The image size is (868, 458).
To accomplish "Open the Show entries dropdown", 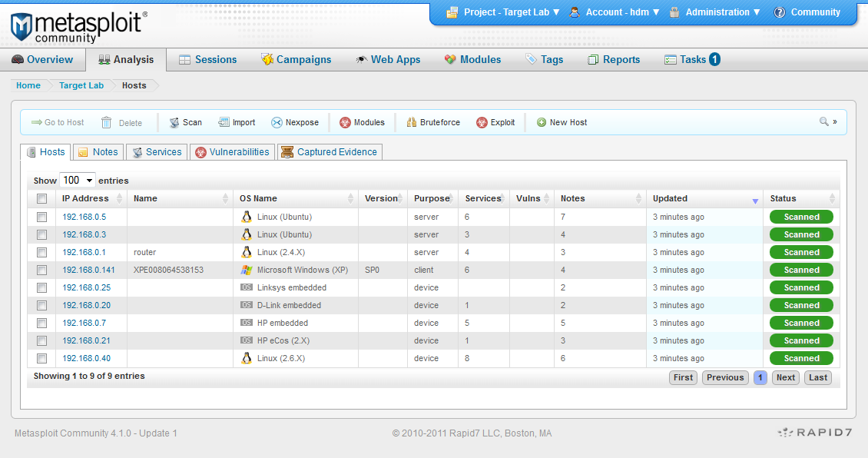I will (77, 180).
